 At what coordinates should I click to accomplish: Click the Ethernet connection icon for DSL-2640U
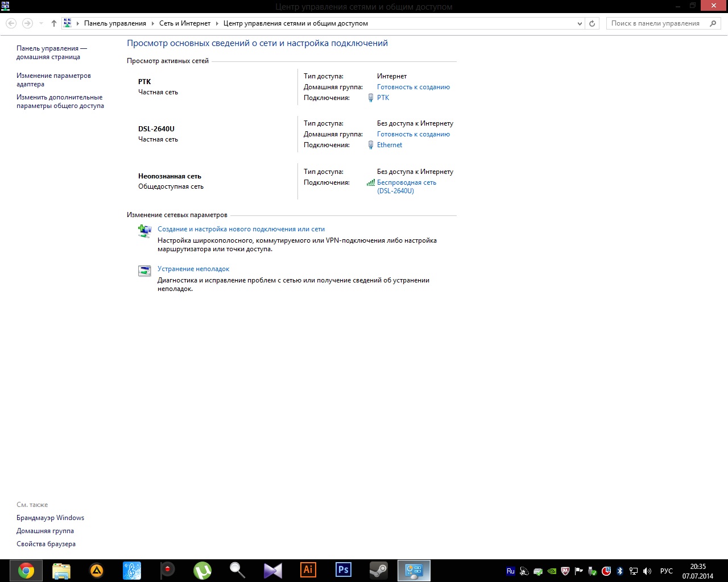[x=371, y=145]
